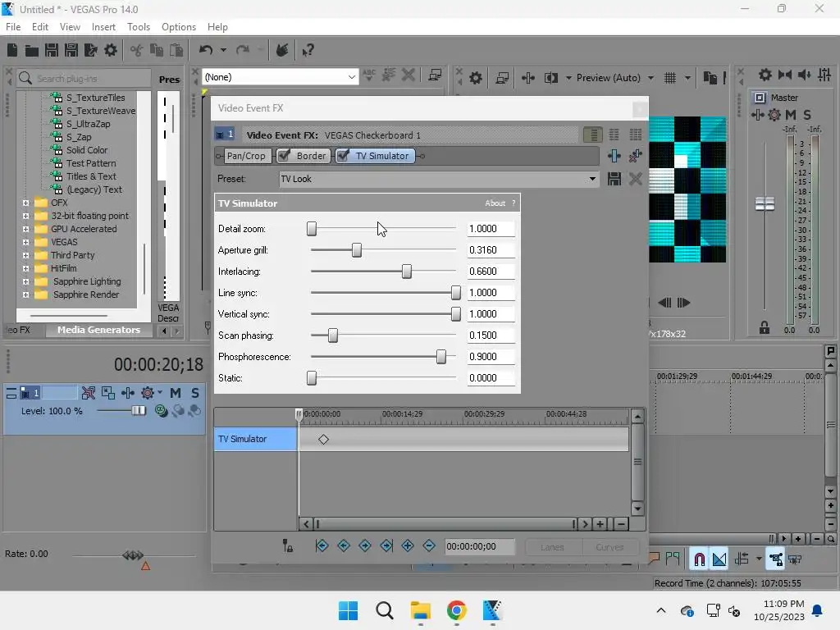The width and height of the screenshot is (840, 630).
Task: Click the Track Motion icon
Action: tap(108, 393)
